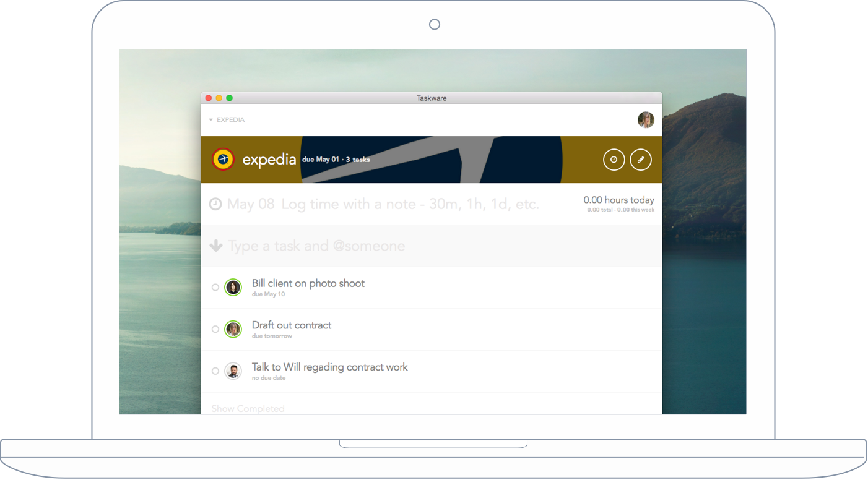Click the clock icon beside May 08
This screenshot has width=868, height=480.
point(214,202)
